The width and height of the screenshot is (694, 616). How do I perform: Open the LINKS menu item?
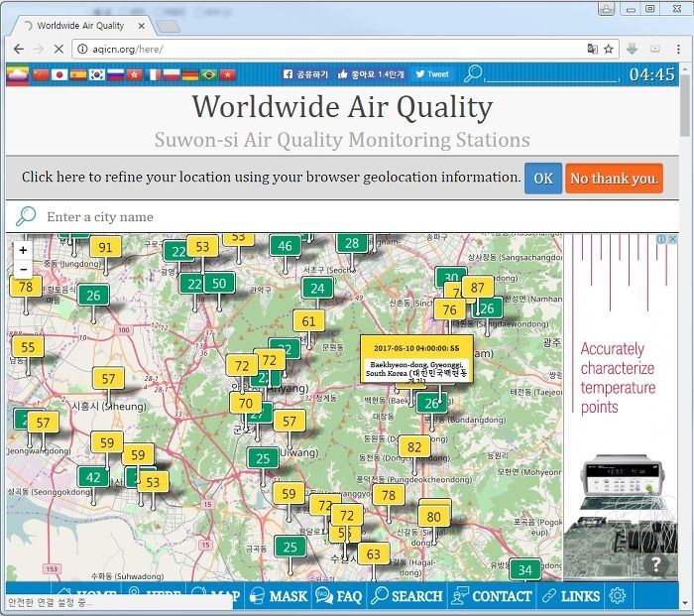(x=571, y=596)
